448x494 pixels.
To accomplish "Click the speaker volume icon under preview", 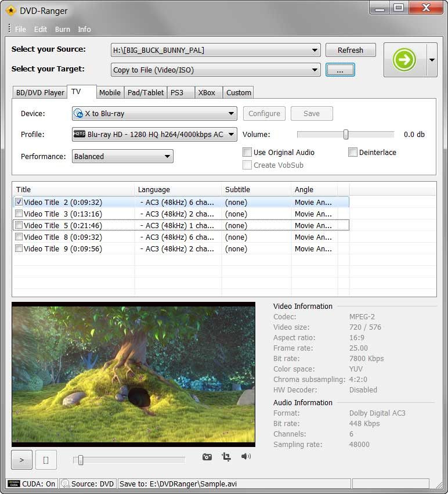I will pos(245,456).
